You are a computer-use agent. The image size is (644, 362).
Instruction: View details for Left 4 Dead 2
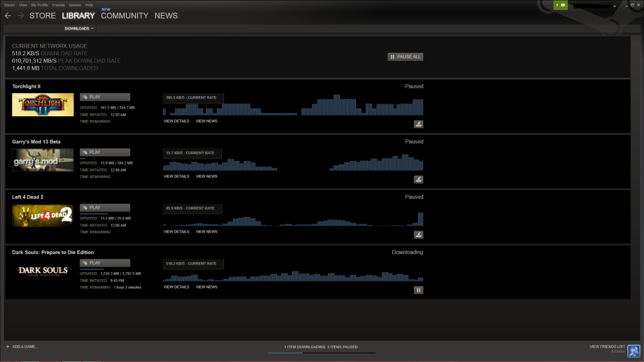coord(176,232)
